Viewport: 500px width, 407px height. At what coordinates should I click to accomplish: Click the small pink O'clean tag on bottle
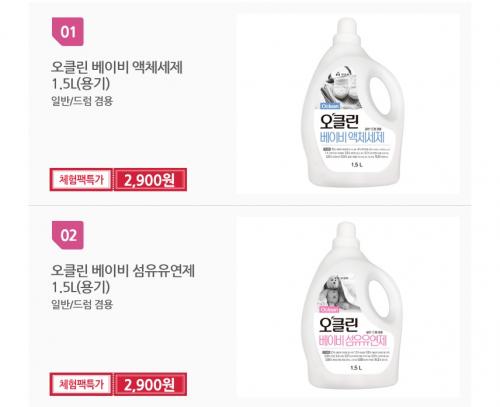[329, 310]
